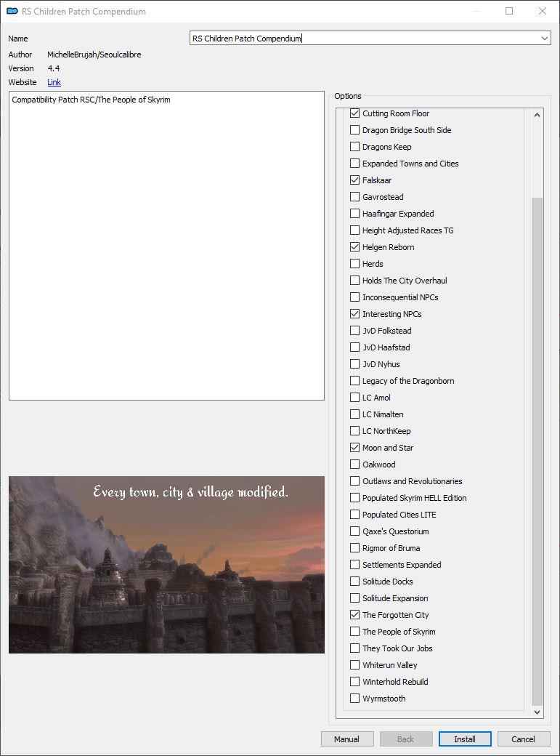This screenshot has height=756, width=560.
Task: Click the options list scroll-up arrow
Action: coord(537,115)
